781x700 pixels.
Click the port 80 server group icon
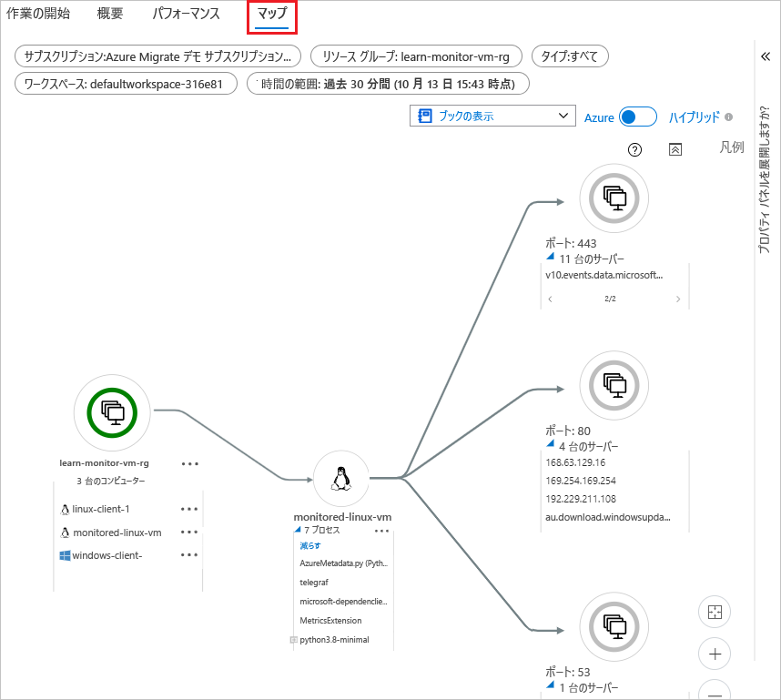(614, 387)
